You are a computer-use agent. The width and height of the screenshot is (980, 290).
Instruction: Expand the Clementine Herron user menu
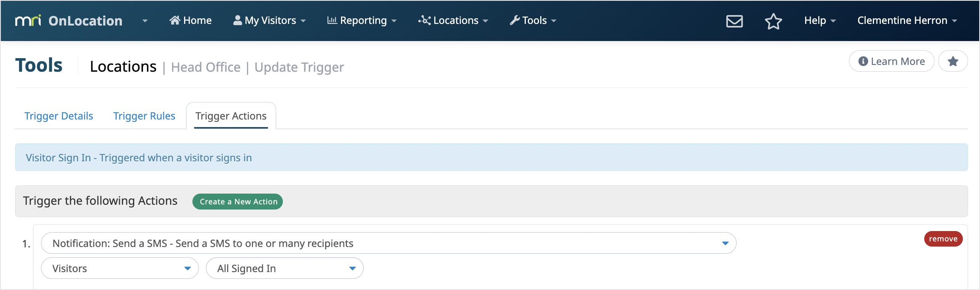[907, 20]
